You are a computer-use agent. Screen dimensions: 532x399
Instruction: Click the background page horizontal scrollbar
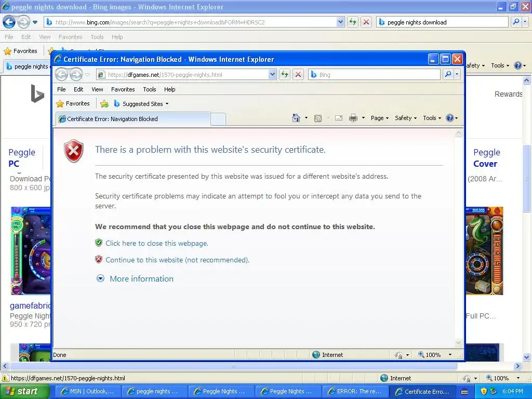point(233,366)
